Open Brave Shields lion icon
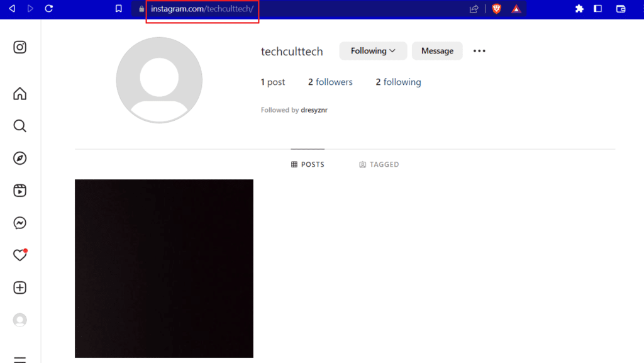Image resolution: width=644 pixels, height=363 pixels. [x=497, y=9]
